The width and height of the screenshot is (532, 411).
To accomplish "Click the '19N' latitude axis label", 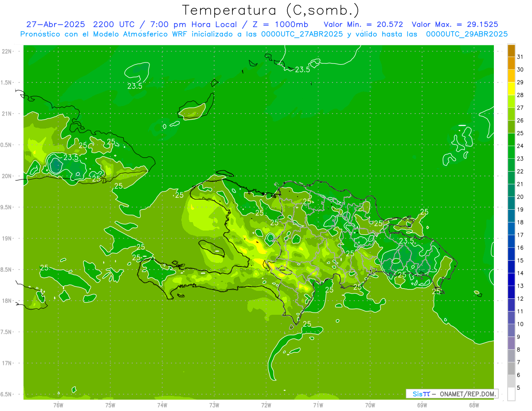I will (7, 238).
